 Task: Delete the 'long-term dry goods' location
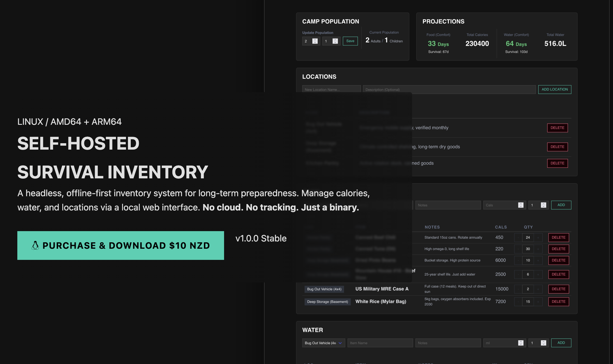coord(557,147)
